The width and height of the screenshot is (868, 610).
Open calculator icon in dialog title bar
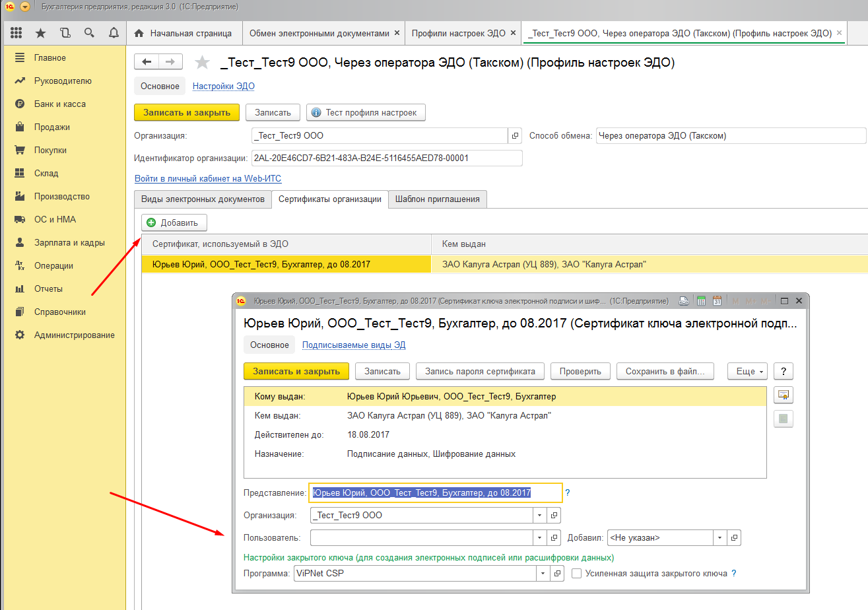(x=700, y=301)
